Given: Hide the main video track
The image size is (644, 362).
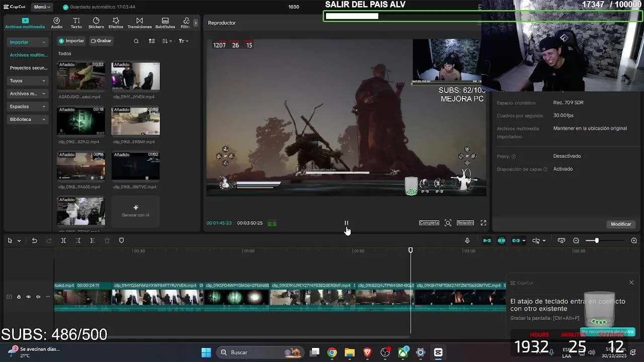Looking at the screenshot, I should click(x=28, y=297).
